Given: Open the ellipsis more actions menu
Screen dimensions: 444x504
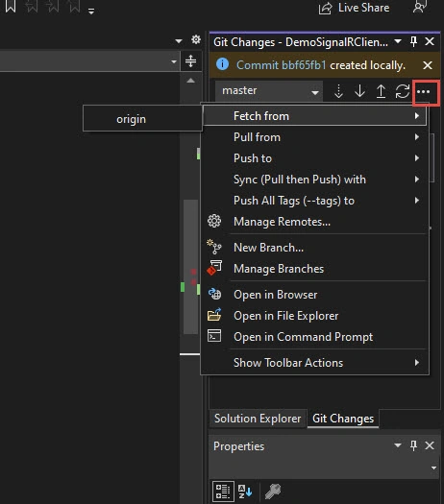Looking at the screenshot, I should click(424, 92).
